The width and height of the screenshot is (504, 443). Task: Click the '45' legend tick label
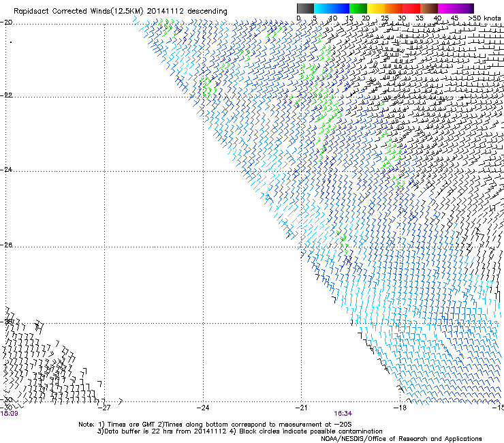point(454,18)
